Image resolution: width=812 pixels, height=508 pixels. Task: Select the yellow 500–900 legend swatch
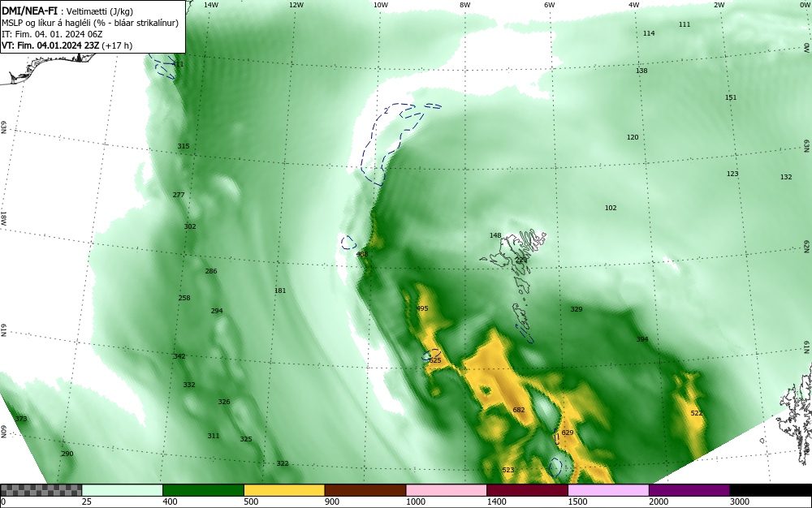[284, 490]
